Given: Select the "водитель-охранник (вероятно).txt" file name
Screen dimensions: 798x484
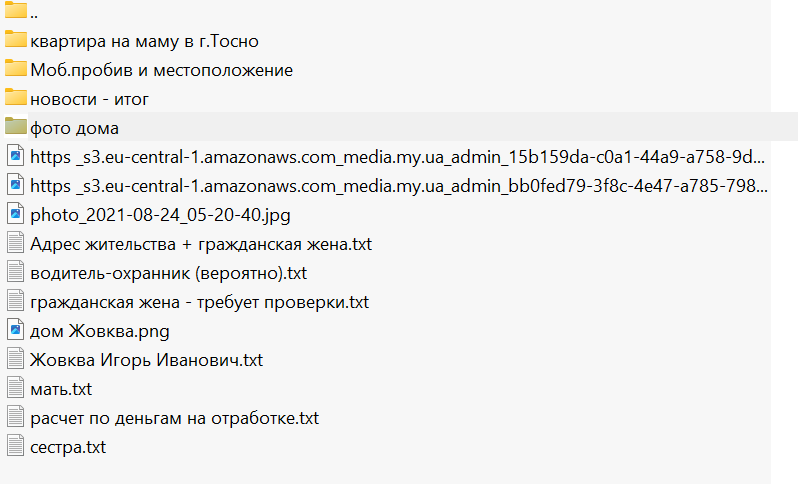Looking at the screenshot, I should point(168,273).
